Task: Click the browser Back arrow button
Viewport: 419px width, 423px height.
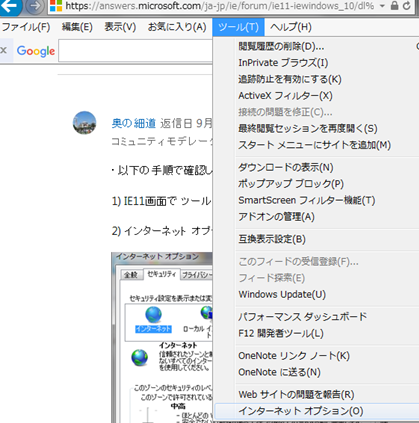Action: click(10, 6)
